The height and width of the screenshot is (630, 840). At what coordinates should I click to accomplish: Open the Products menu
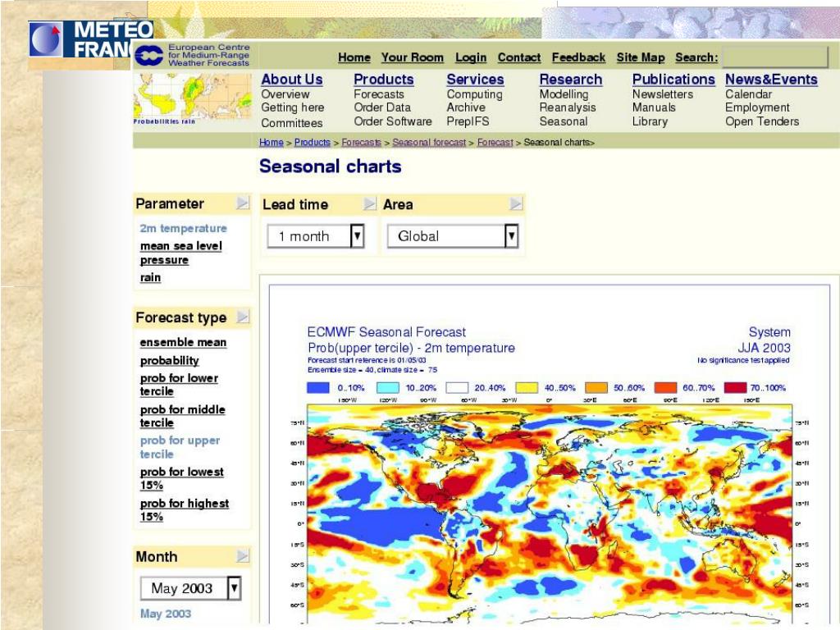point(384,80)
